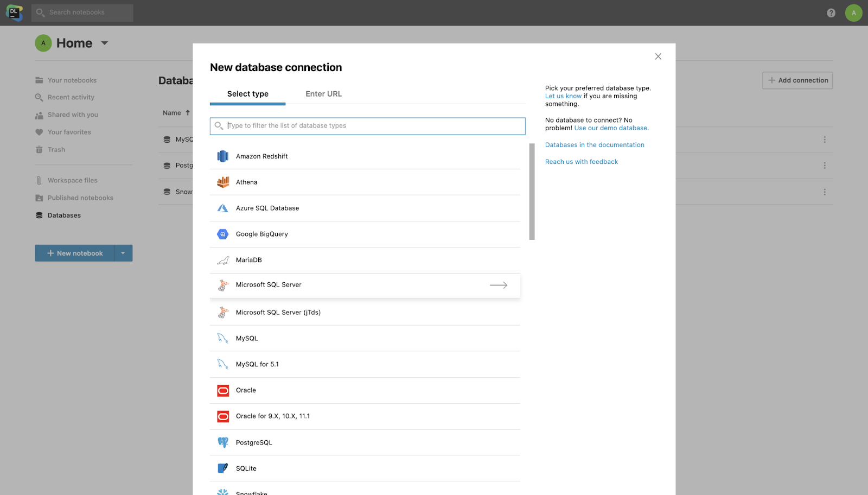Switch to the Enter URL tab
This screenshot has height=495, width=868.
(x=324, y=94)
